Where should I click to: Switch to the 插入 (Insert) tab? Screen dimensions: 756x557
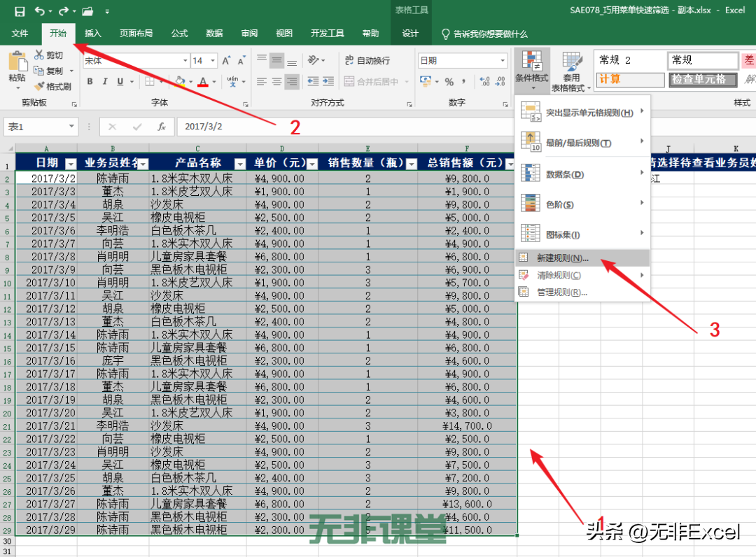pos(92,34)
